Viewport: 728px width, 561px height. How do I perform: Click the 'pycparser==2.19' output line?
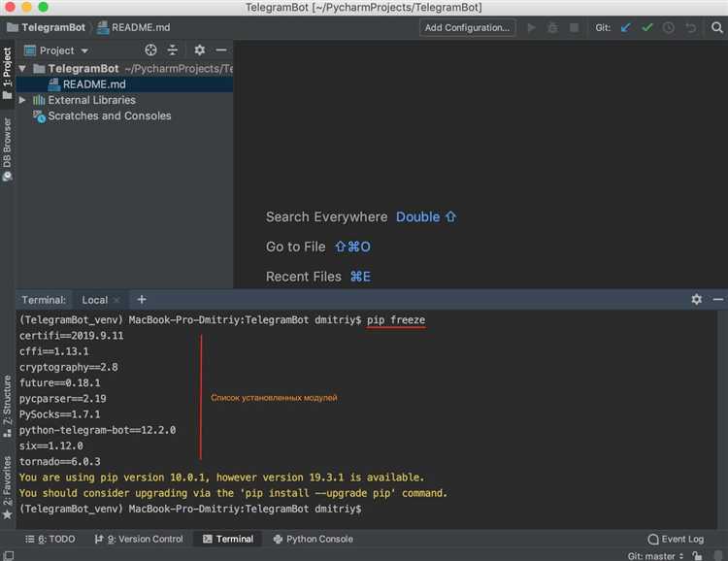[63, 399]
